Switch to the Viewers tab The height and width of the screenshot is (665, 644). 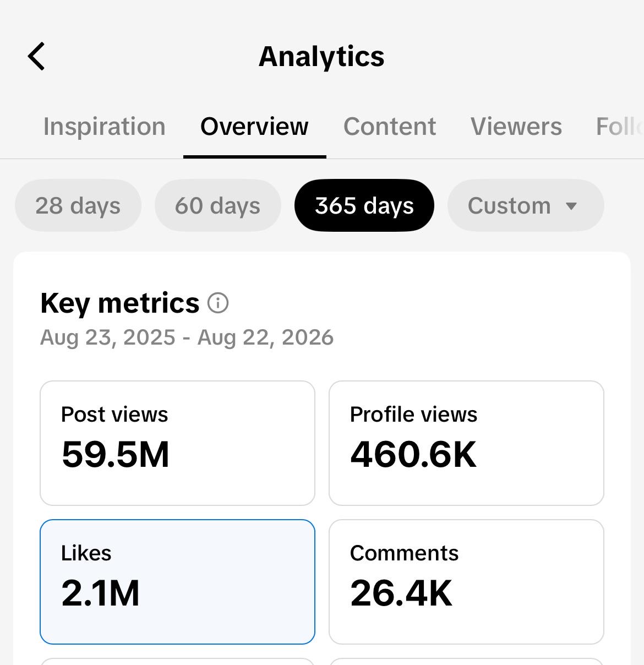(x=516, y=127)
